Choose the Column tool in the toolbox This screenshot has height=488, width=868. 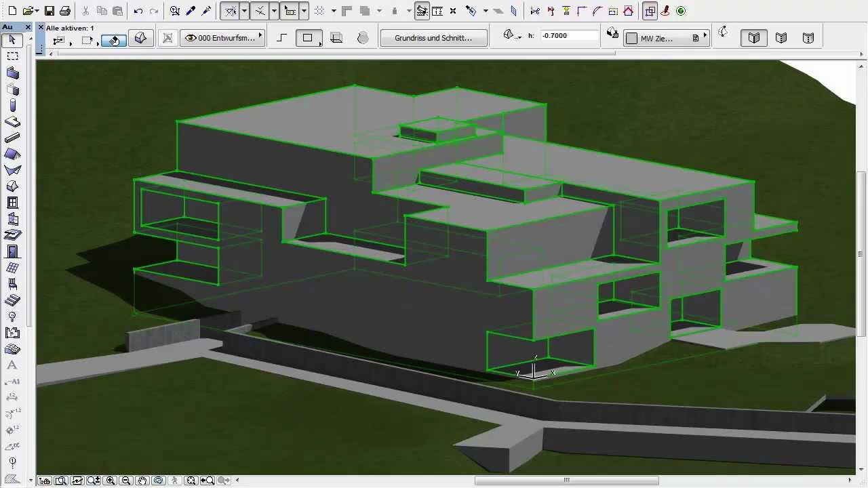pyautogui.click(x=13, y=105)
